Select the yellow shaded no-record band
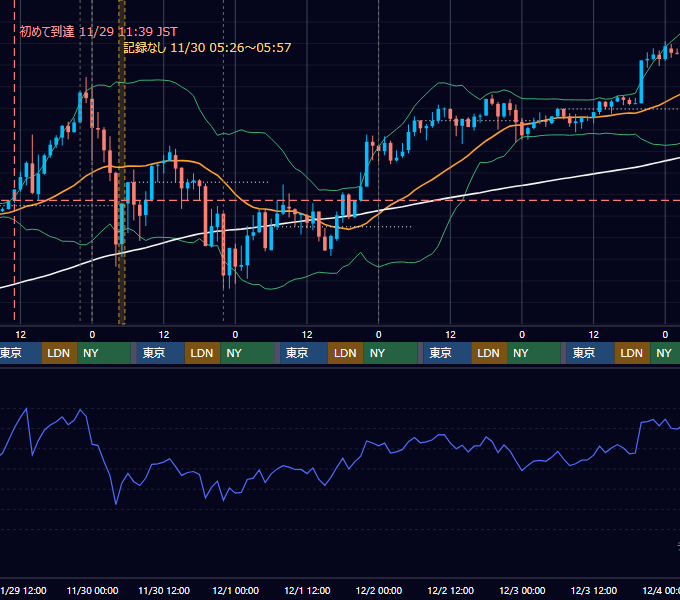The height and width of the screenshot is (600, 680). click(122, 162)
